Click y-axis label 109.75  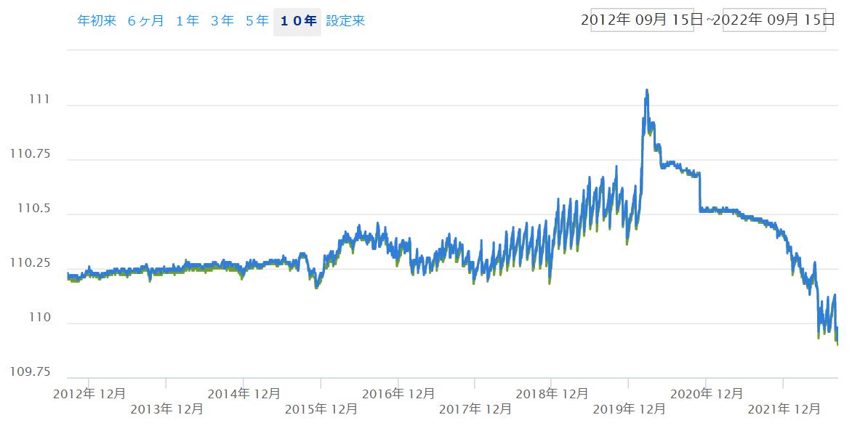click(x=31, y=372)
